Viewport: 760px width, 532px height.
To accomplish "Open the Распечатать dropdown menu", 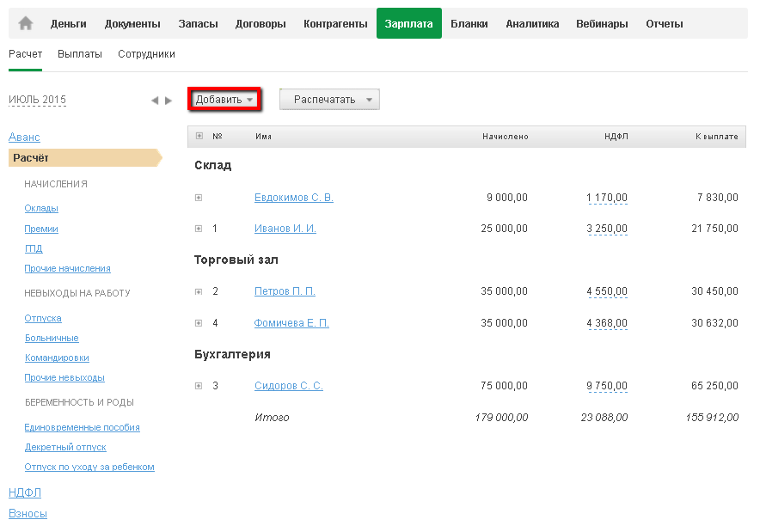I will (329, 100).
